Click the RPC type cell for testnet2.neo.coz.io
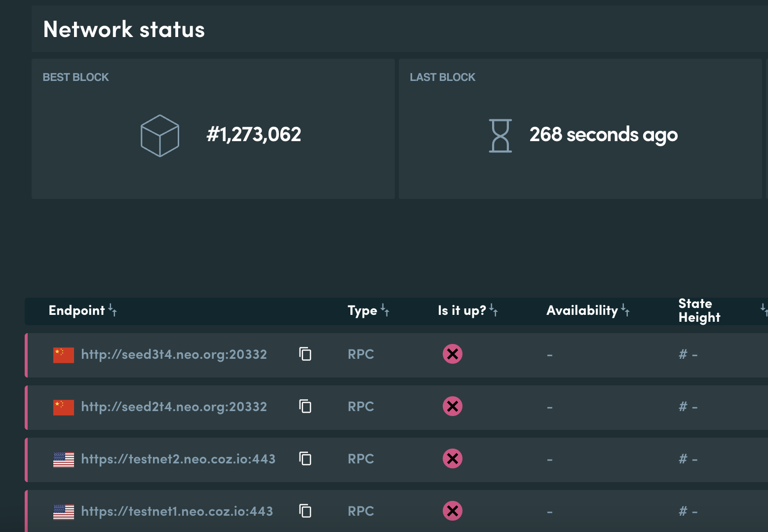 pos(361,459)
